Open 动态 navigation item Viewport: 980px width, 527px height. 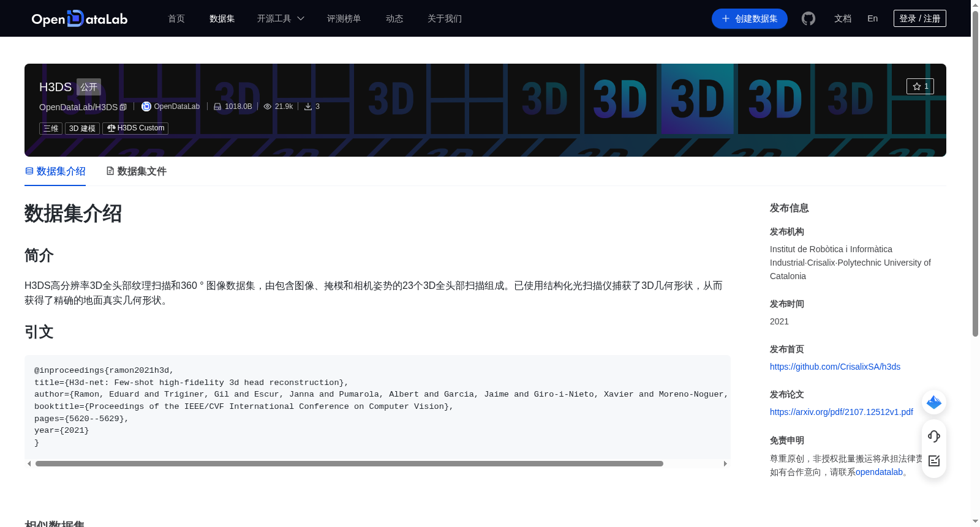tap(394, 18)
